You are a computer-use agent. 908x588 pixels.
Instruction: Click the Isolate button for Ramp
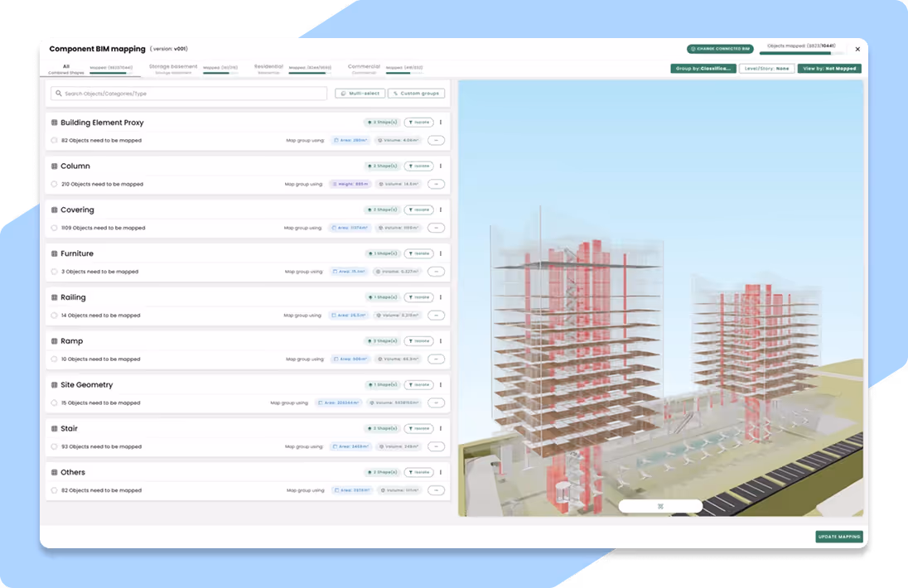pos(418,340)
